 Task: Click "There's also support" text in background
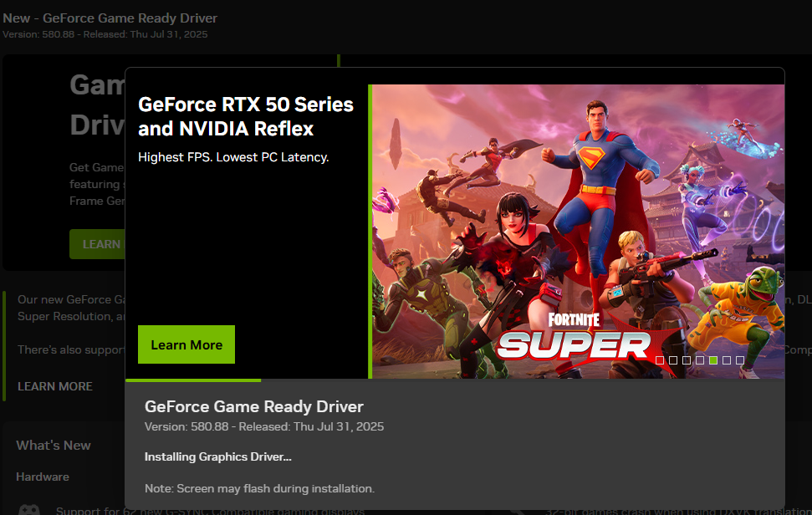click(x=71, y=350)
